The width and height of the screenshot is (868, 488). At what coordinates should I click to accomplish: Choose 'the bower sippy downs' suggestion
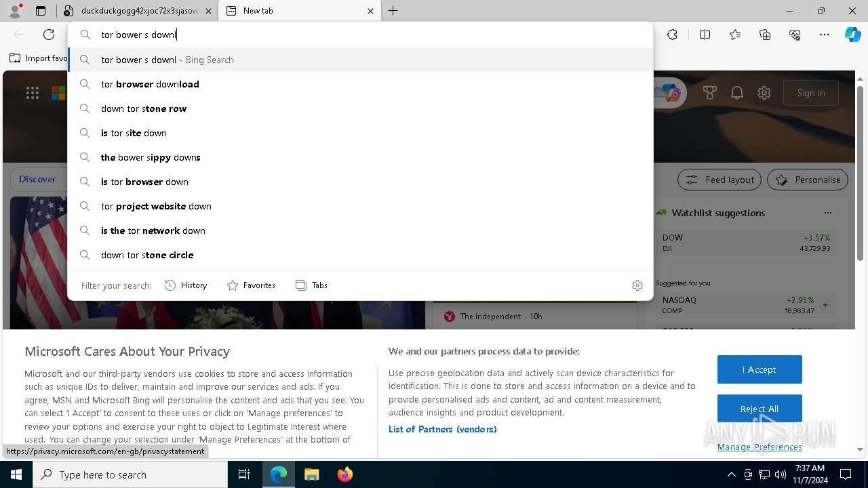360,157
